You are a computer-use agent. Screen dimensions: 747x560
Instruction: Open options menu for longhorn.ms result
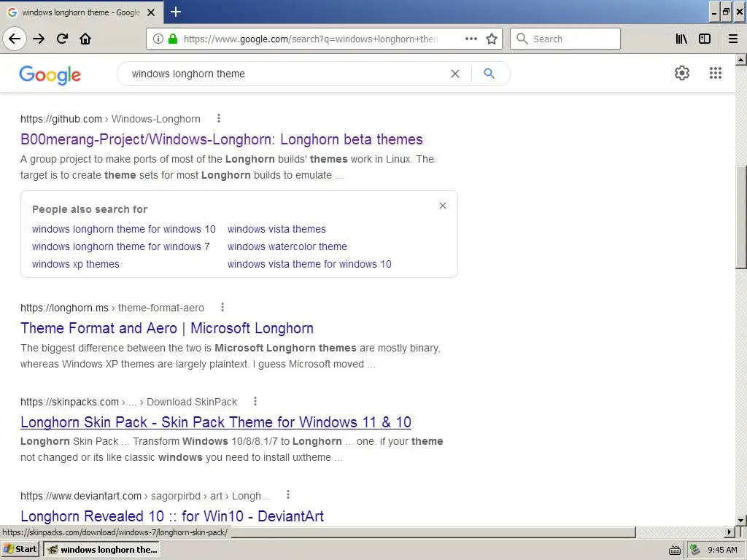point(222,307)
